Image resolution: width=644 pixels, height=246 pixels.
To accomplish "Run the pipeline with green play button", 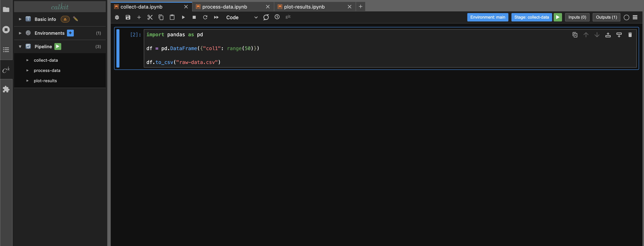I will click(58, 46).
